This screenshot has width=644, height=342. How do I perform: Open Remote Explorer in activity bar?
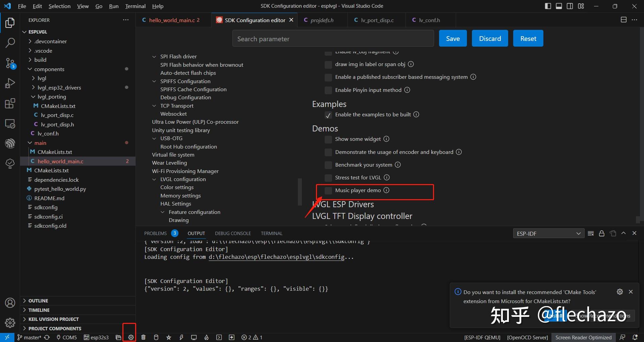(10, 123)
